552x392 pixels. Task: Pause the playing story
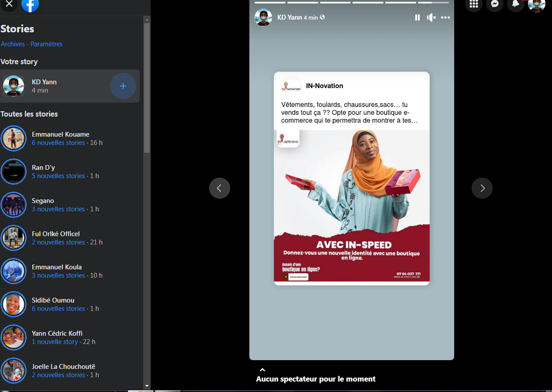click(x=417, y=17)
